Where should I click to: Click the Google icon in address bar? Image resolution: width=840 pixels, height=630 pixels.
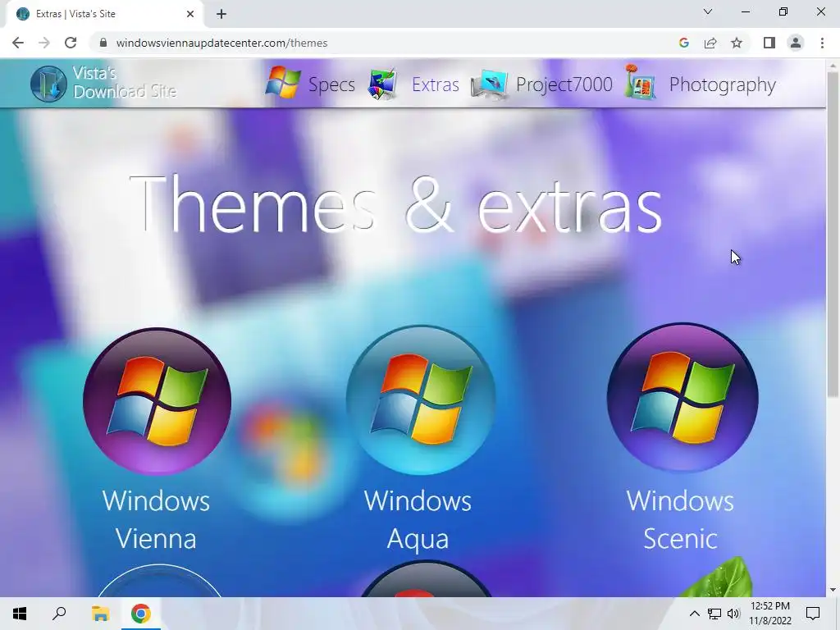click(x=683, y=43)
